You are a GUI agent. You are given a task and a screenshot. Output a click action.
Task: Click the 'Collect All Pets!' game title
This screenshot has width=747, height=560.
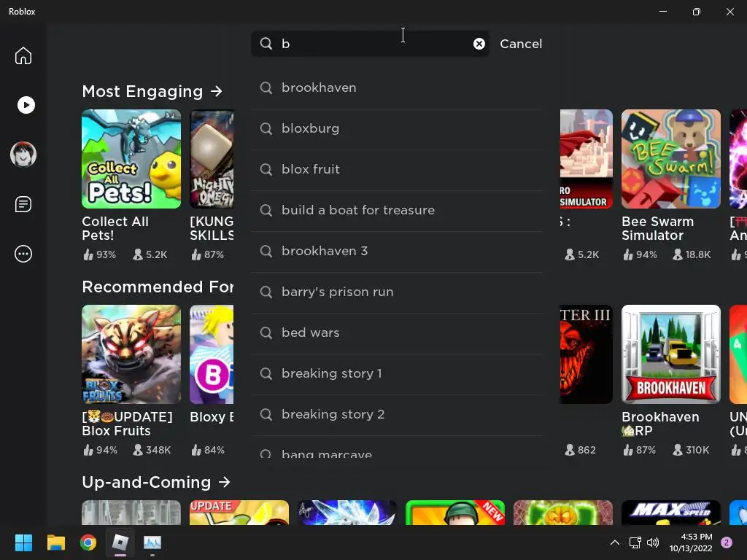point(115,228)
